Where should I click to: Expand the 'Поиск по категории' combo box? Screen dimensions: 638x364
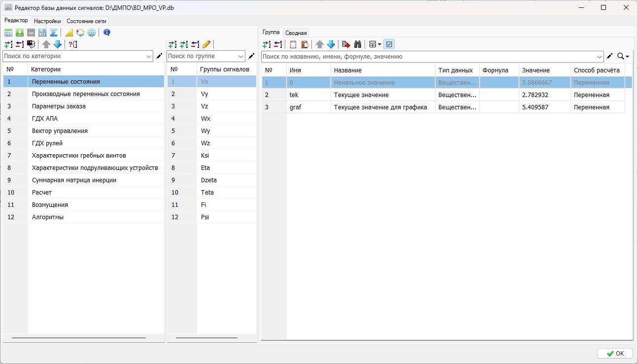[149, 57]
